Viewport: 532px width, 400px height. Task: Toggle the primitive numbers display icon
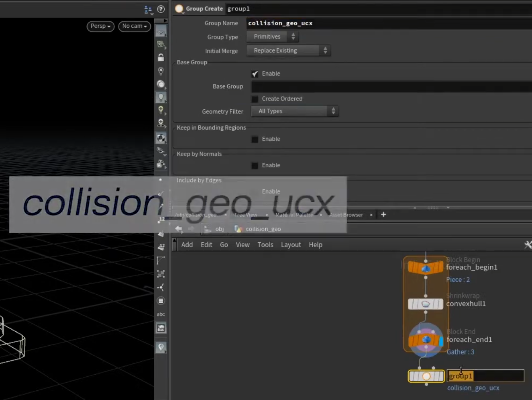tap(161, 247)
